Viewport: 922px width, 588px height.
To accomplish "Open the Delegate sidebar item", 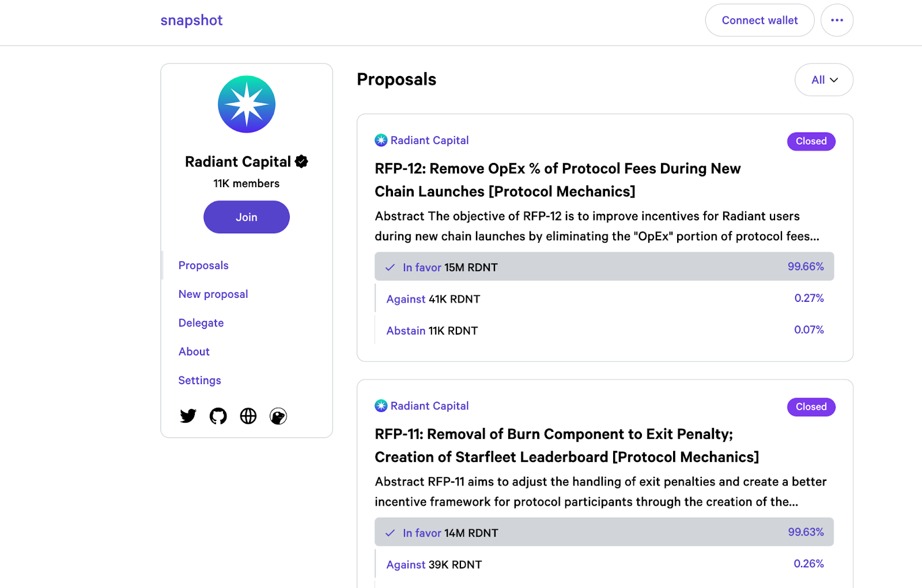I will click(x=201, y=323).
